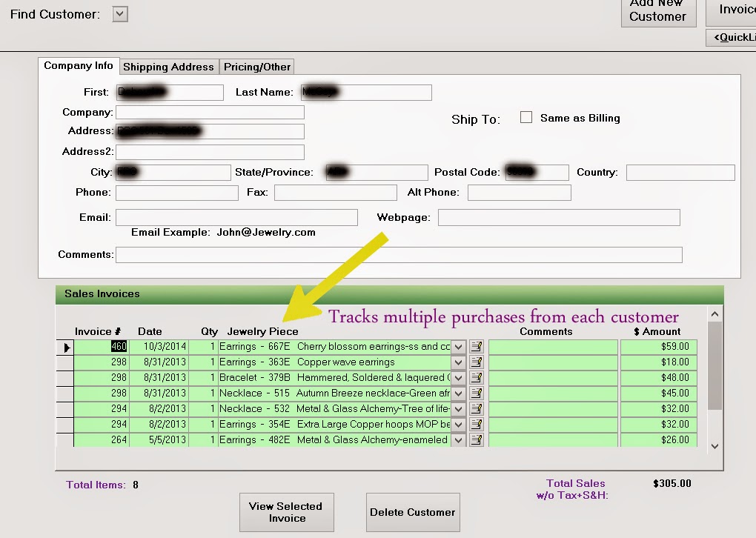Select the $45.00 amount cell
Screen dimensions: 756x538
tap(659, 393)
